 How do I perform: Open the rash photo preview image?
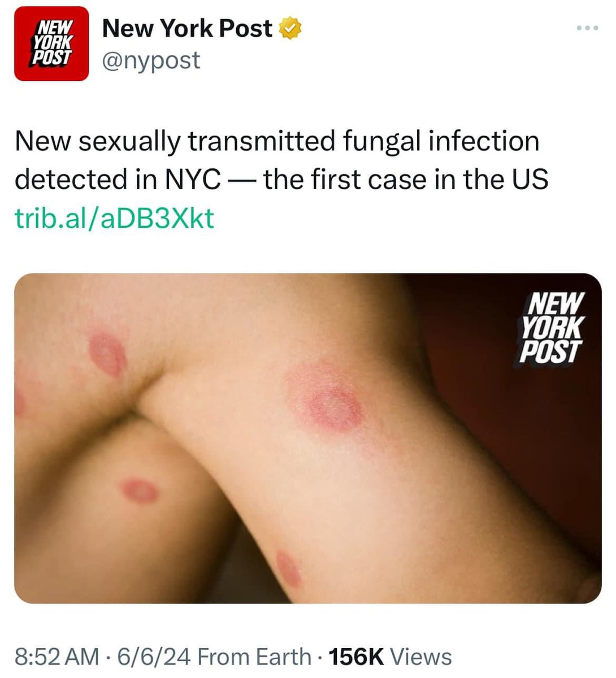[x=308, y=438]
